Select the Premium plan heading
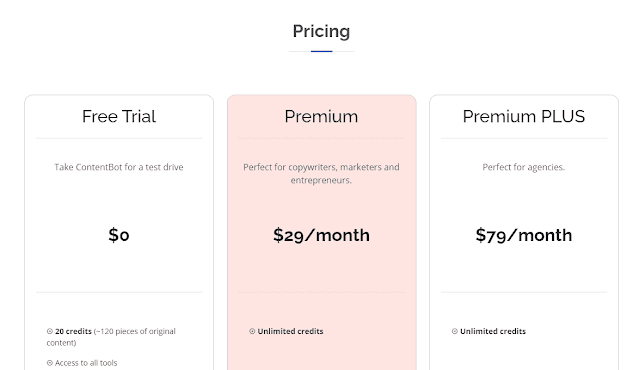 tap(322, 117)
